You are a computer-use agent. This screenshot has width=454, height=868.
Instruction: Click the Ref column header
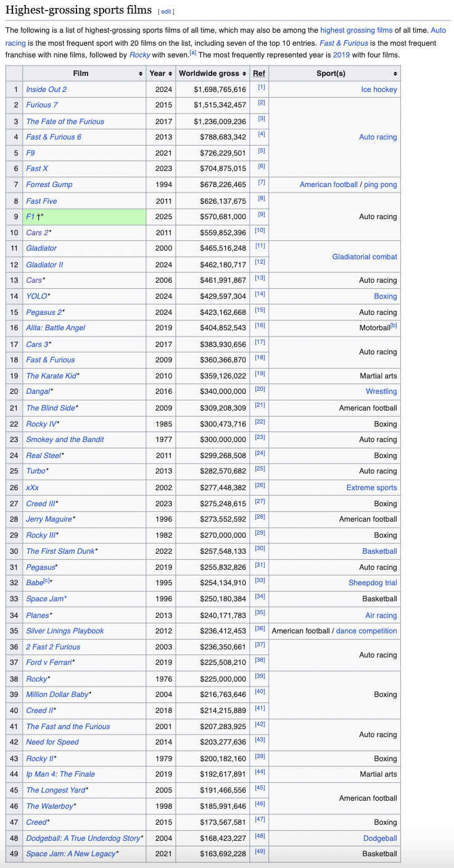pos(259,73)
